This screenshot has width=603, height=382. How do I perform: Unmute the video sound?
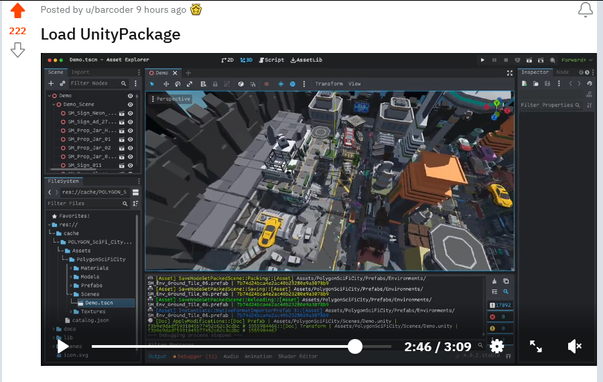[x=575, y=346]
